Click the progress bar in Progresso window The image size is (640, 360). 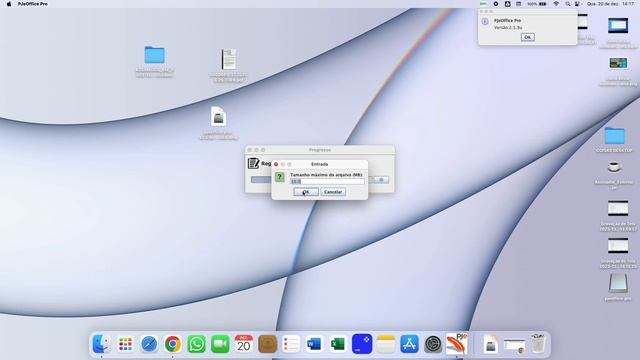coord(261,180)
